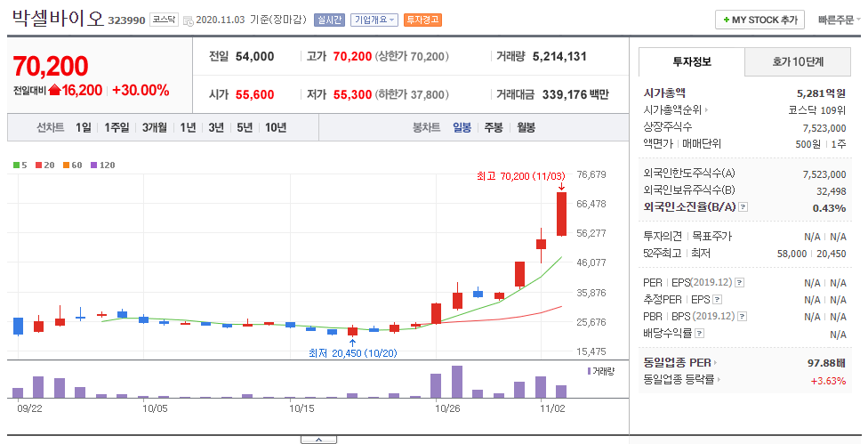Click the 코스닥 109위 ranking value
The height and width of the screenshot is (444, 868).
(x=817, y=110)
